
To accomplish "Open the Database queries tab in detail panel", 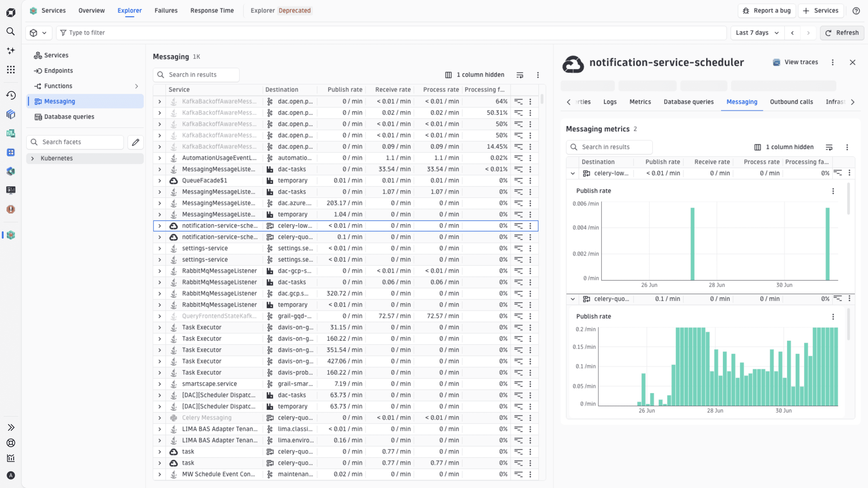I will click(x=688, y=102).
